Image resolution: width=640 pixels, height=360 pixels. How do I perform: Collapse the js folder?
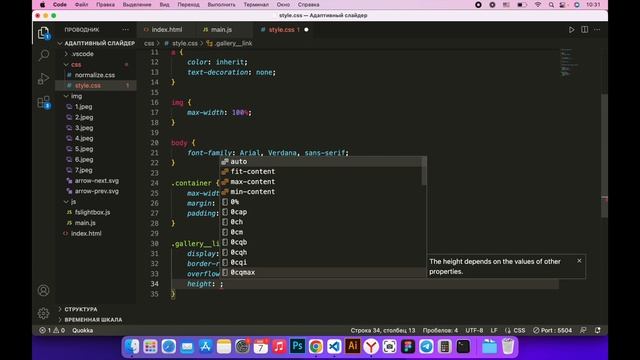pyautogui.click(x=96, y=202)
